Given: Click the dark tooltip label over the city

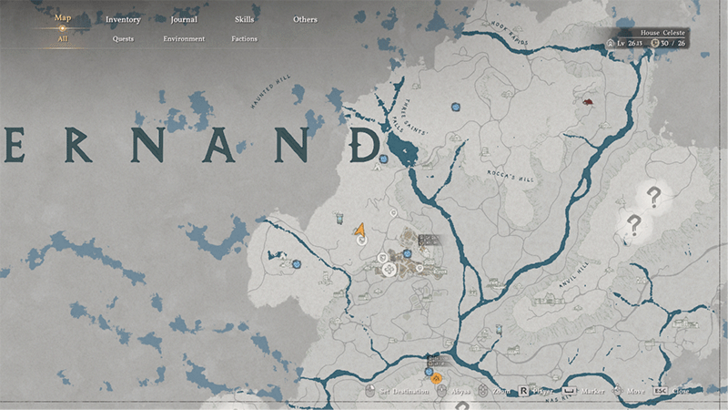Looking at the screenshot, I should (428, 240).
